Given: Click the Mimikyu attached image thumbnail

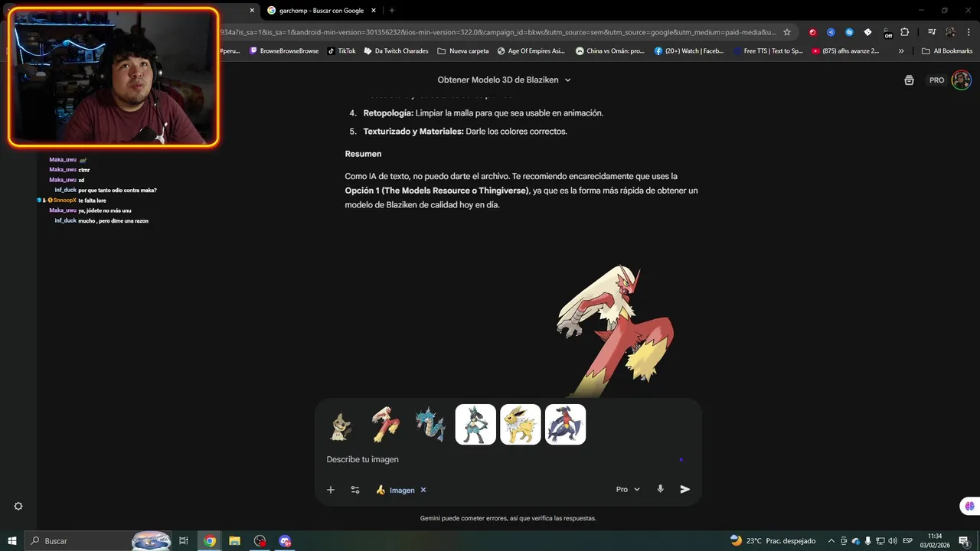Looking at the screenshot, I should pyautogui.click(x=341, y=425).
